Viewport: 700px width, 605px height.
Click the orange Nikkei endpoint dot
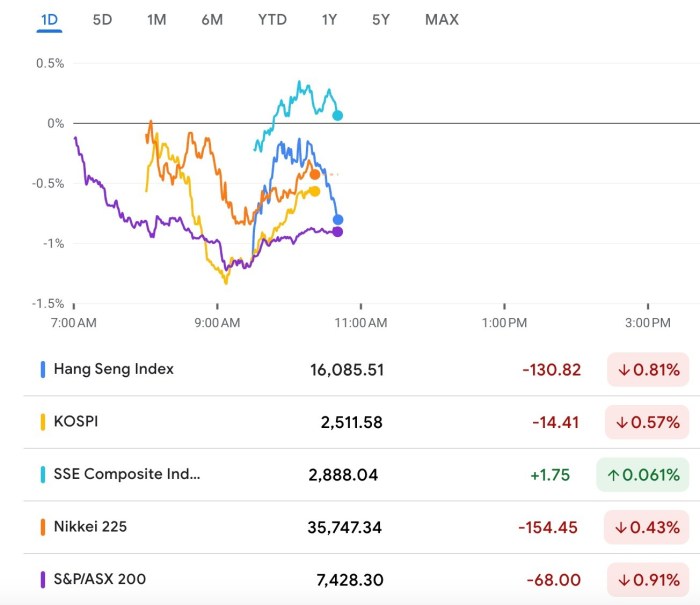(x=315, y=175)
